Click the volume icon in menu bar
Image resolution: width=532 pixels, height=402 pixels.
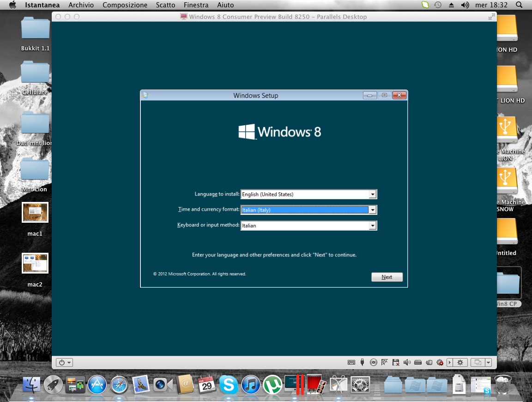(465, 5)
